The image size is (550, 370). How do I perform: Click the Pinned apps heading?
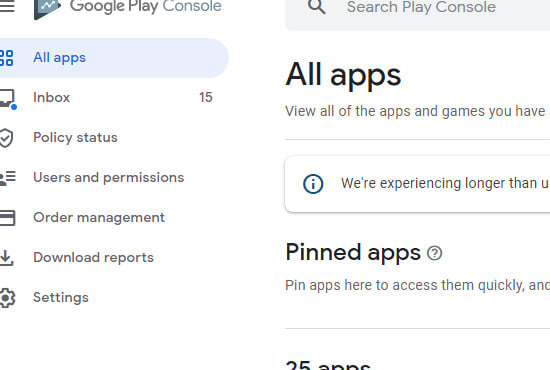click(353, 253)
